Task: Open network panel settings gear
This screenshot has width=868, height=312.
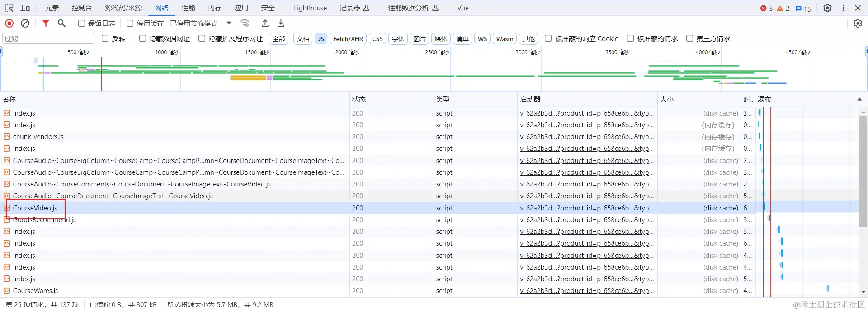Action: click(x=858, y=23)
